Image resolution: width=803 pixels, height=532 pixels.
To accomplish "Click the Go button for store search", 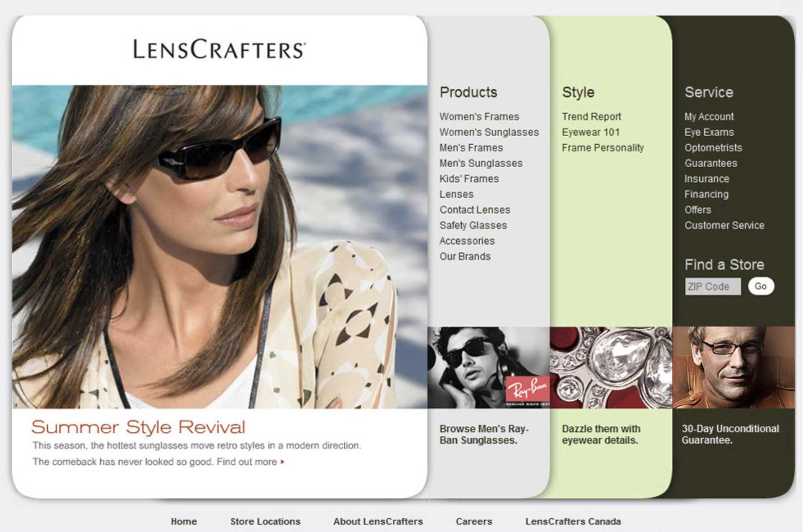I will (761, 286).
